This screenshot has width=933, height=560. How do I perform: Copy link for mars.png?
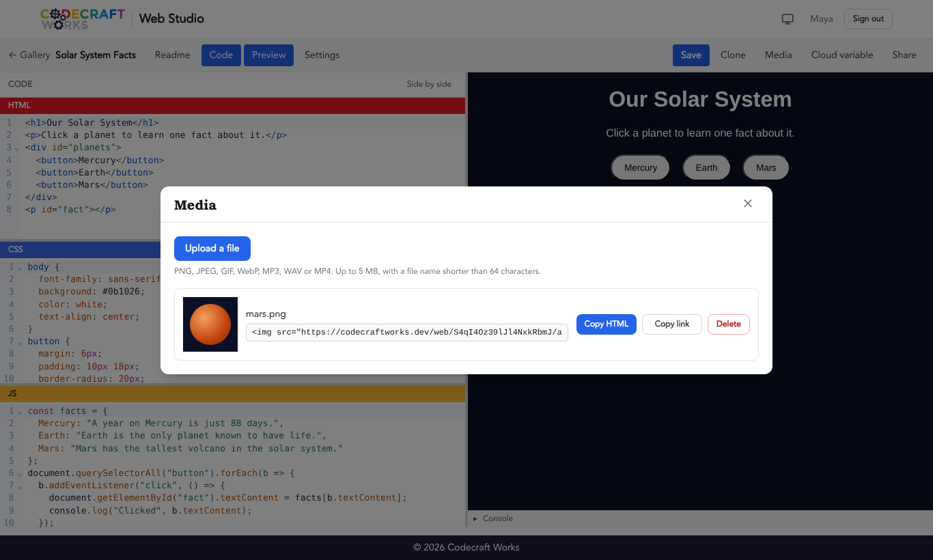[672, 324]
